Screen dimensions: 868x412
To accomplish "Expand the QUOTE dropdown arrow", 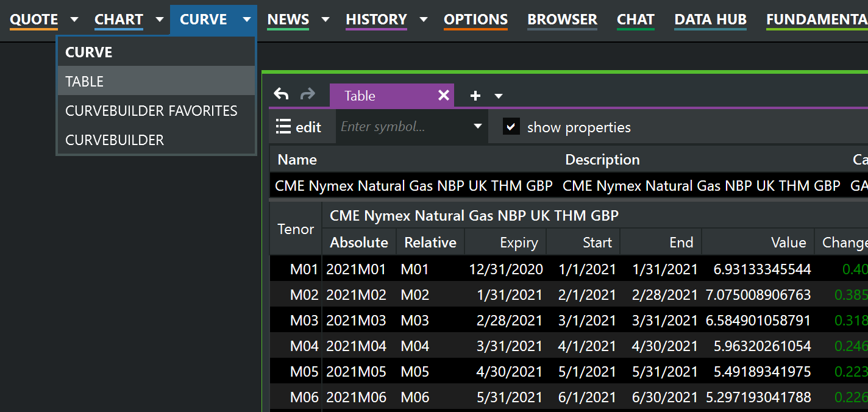I will (x=74, y=20).
